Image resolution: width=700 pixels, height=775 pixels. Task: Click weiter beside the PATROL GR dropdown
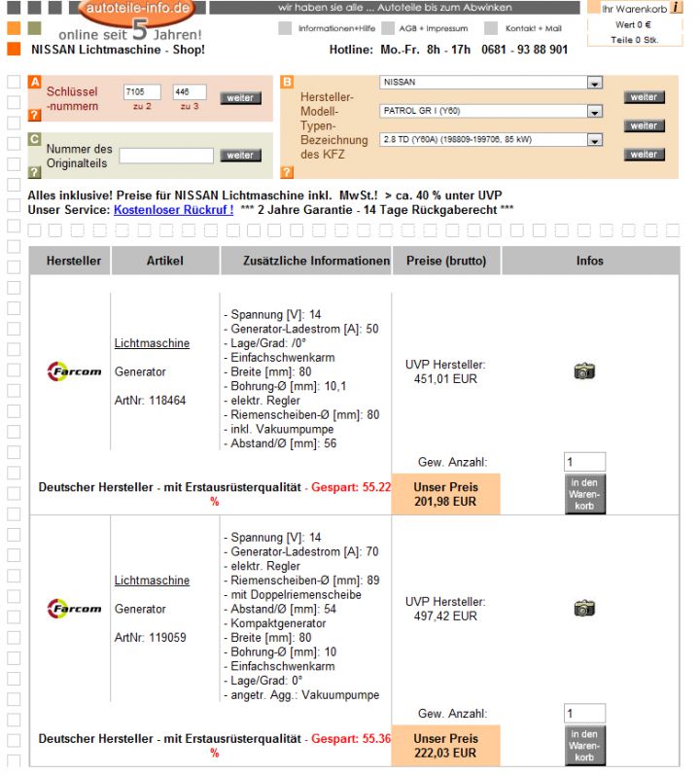(644, 125)
